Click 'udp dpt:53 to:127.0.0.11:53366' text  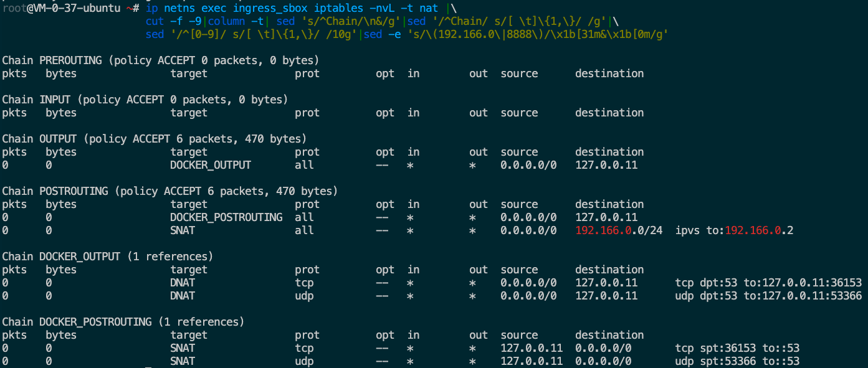(x=768, y=296)
